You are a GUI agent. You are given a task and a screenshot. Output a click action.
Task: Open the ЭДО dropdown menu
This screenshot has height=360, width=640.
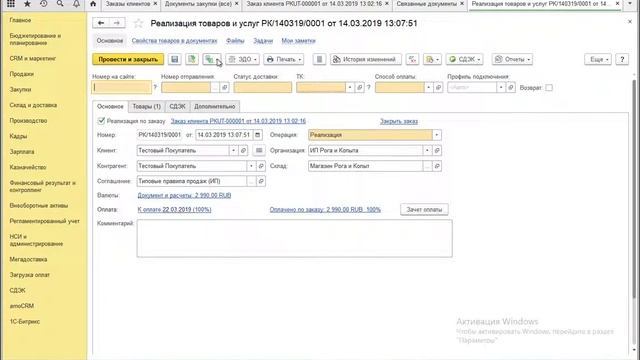pos(242,59)
